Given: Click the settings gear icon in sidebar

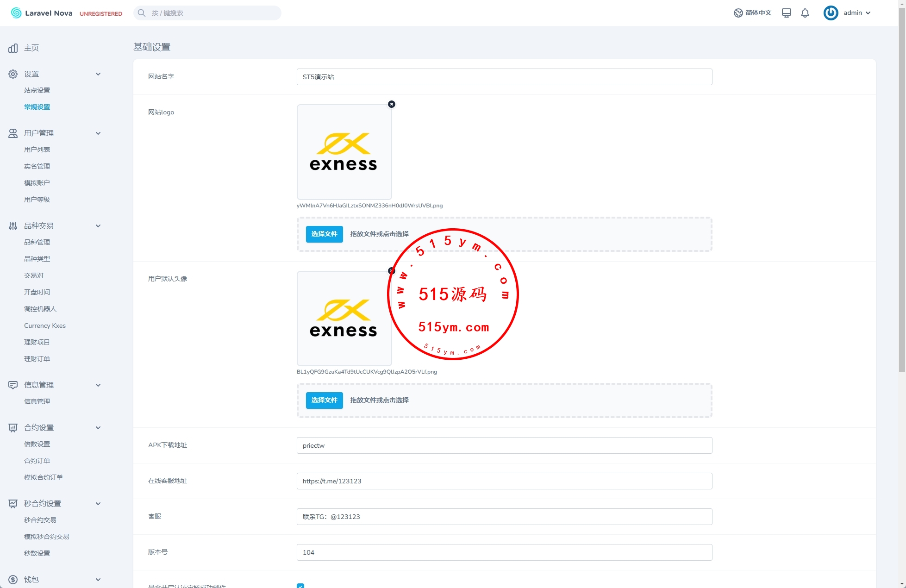Looking at the screenshot, I should pos(13,74).
